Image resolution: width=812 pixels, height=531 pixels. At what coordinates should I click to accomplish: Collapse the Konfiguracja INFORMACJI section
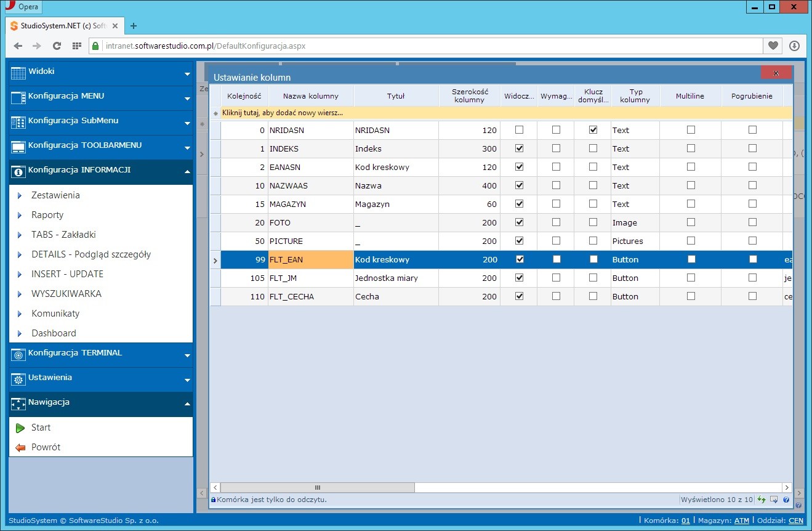pyautogui.click(x=101, y=172)
